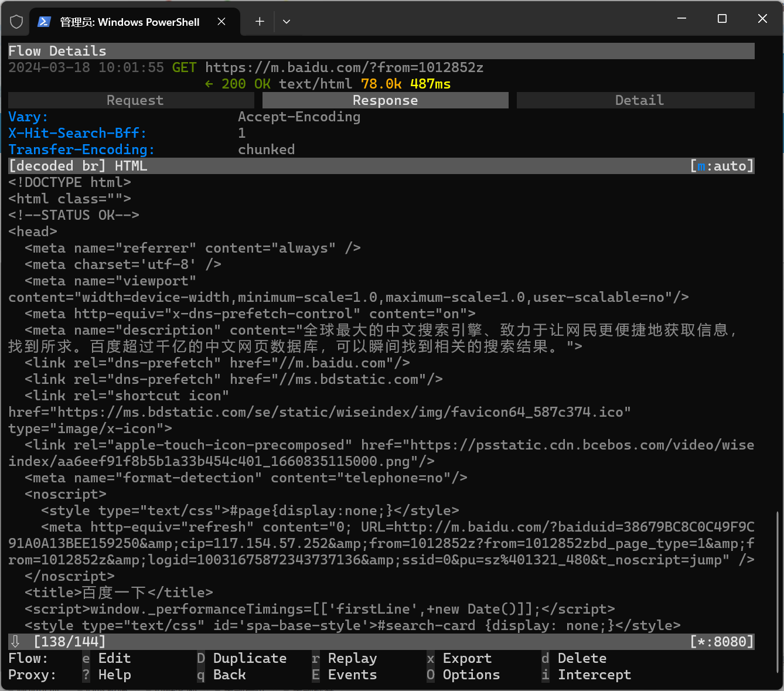
Task: Click the Help shortcut
Action: click(x=107, y=675)
